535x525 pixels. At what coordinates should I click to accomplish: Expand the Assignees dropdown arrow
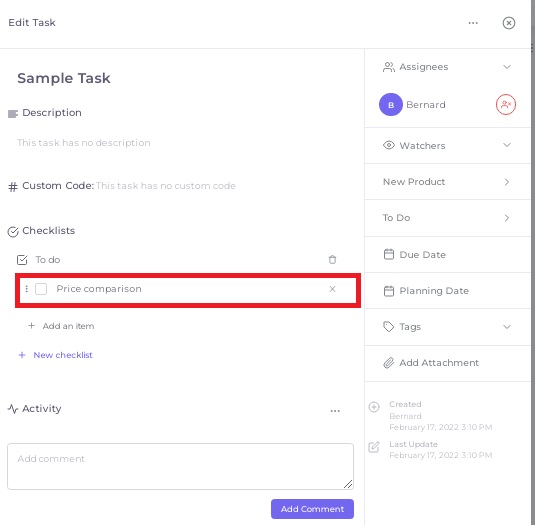click(507, 67)
